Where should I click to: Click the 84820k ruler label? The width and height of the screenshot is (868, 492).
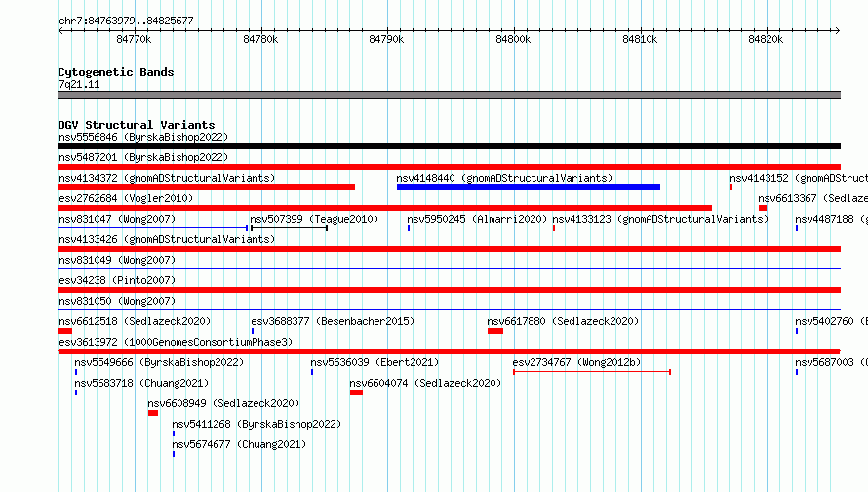click(766, 39)
